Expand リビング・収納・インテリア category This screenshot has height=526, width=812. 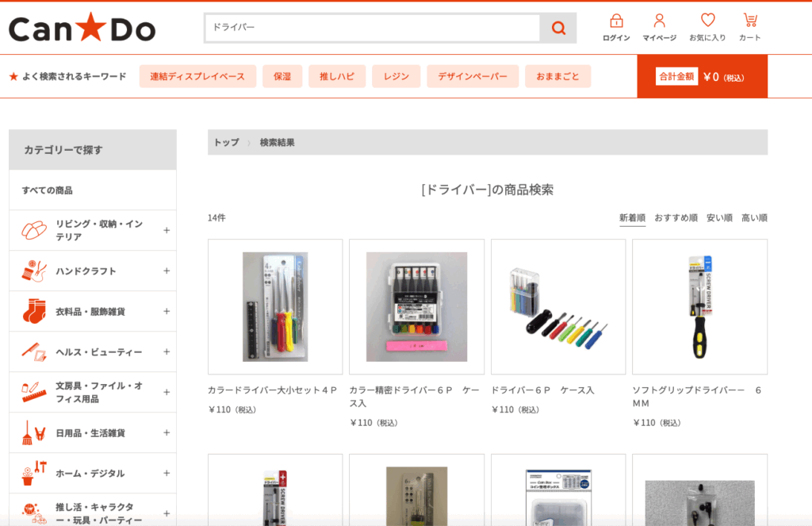tap(167, 230)
